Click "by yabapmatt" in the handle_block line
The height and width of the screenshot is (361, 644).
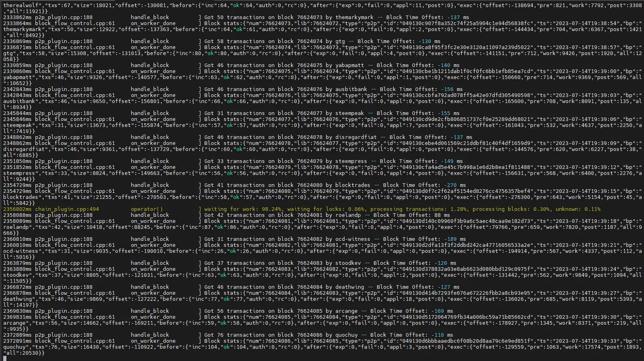click(345, 65)
